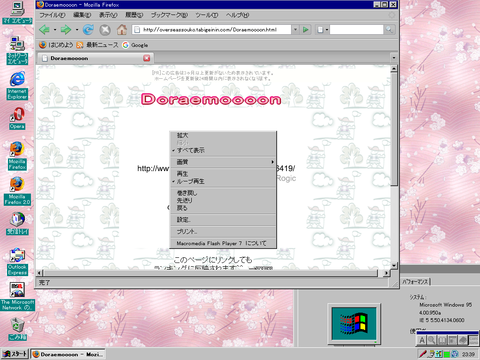Open 設定 settings from context menu
This screenshot has width=480, height=360.
point(223,220)
